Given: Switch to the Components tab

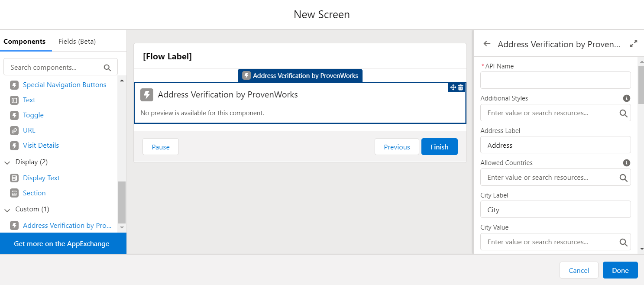Looking at the screenshot, I should coord(24,42).
